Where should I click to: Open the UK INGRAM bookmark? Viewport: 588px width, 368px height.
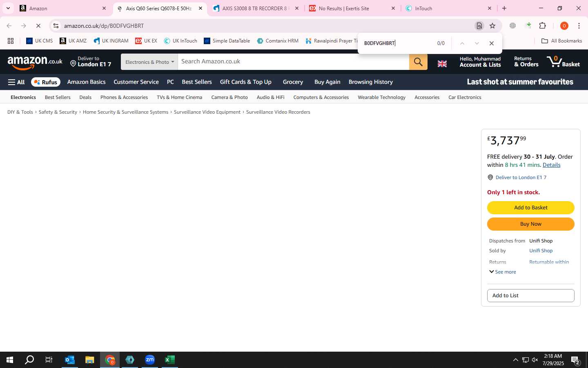click(111, 41)
